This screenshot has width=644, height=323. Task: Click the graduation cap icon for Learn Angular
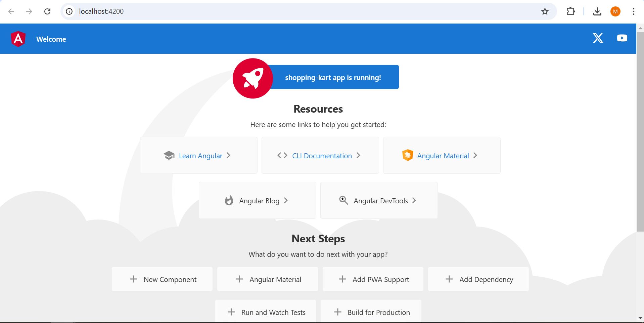coord(169,155)
